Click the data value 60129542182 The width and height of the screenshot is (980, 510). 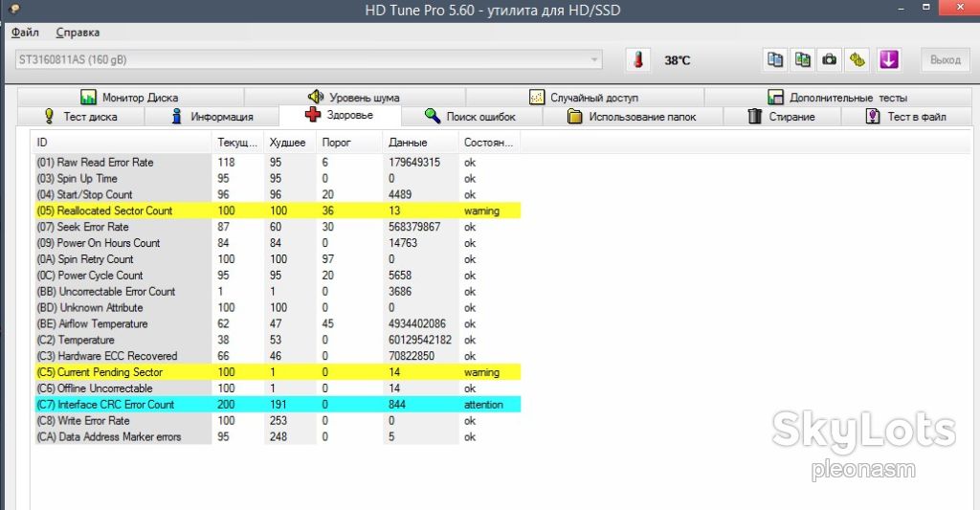tap(419, 340)
